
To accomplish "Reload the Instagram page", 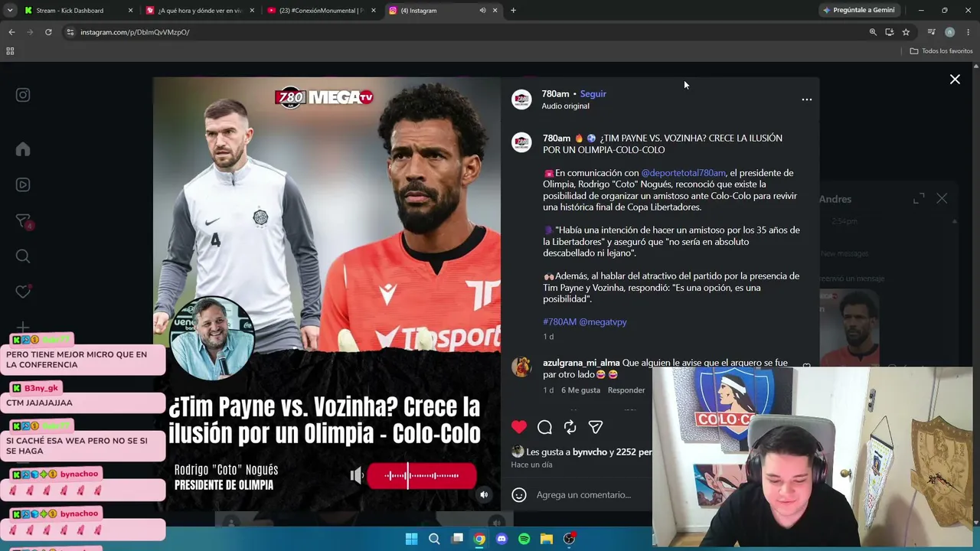I will [x=48, y=32].
